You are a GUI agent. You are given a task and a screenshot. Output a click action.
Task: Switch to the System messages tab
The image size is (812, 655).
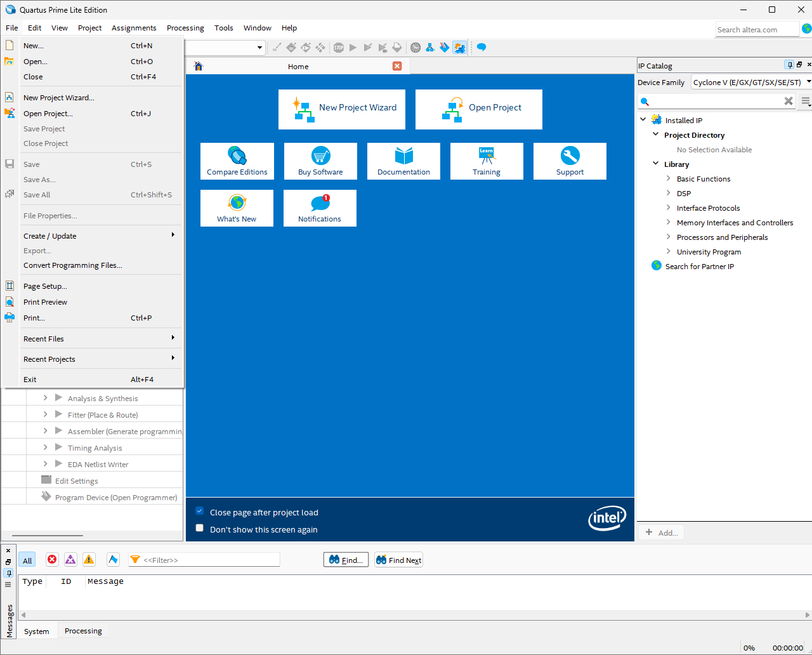[37, 632]
